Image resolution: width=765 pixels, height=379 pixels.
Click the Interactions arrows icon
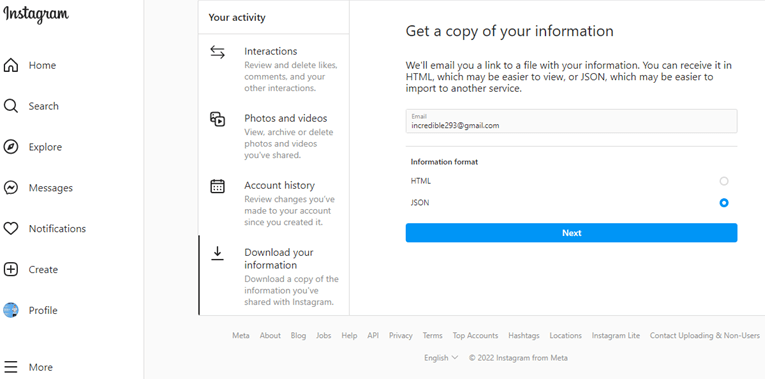[217, 52]
